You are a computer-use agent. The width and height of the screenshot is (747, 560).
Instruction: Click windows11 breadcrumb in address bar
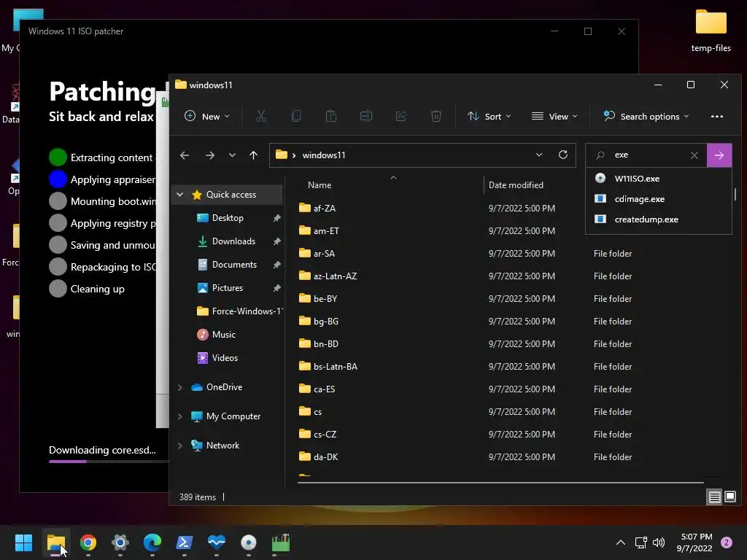[323, 155]
